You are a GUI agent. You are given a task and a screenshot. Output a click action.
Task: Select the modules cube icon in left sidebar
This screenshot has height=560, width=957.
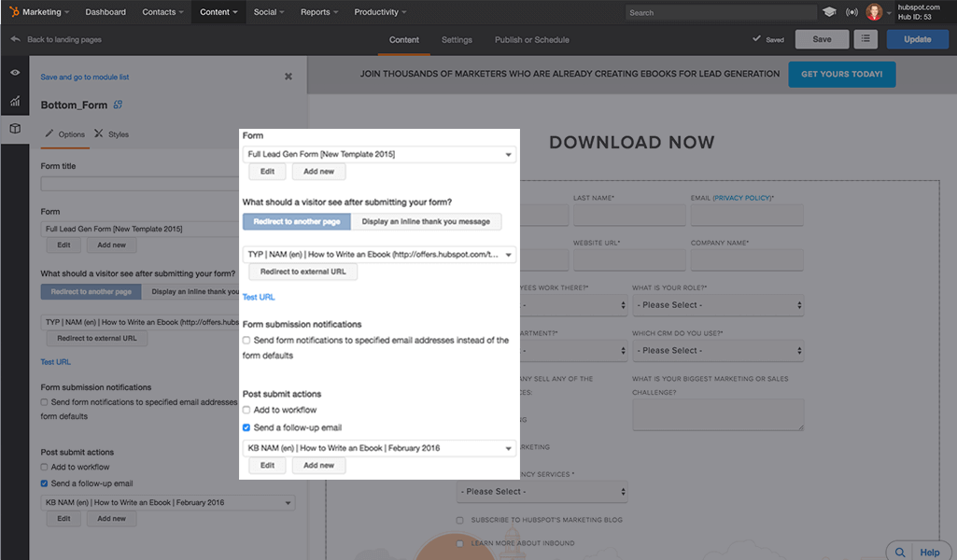[x=14, y=129]
